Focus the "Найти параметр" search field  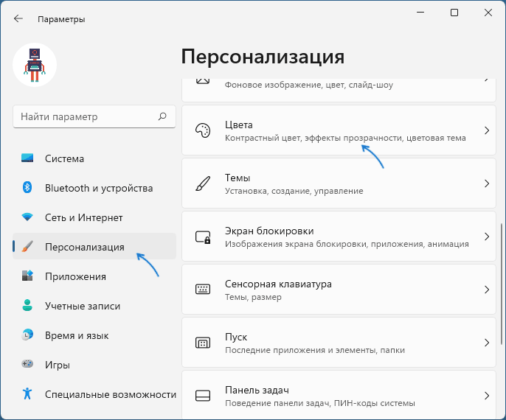point(94,116)
